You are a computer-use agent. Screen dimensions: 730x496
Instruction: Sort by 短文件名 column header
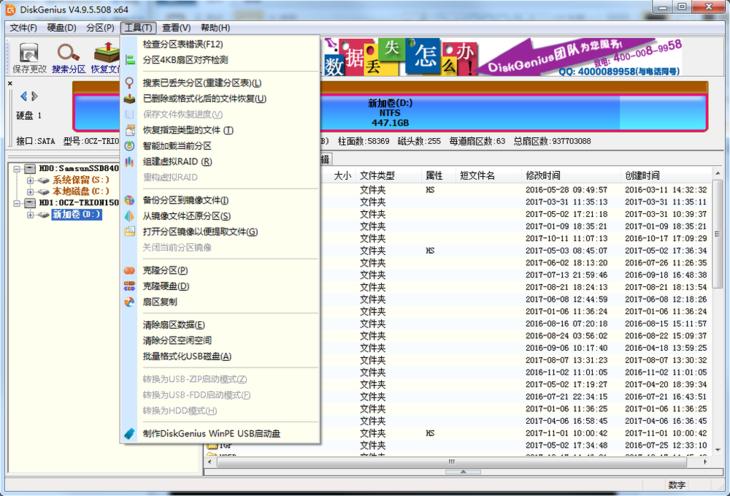(x=477, y=176)
